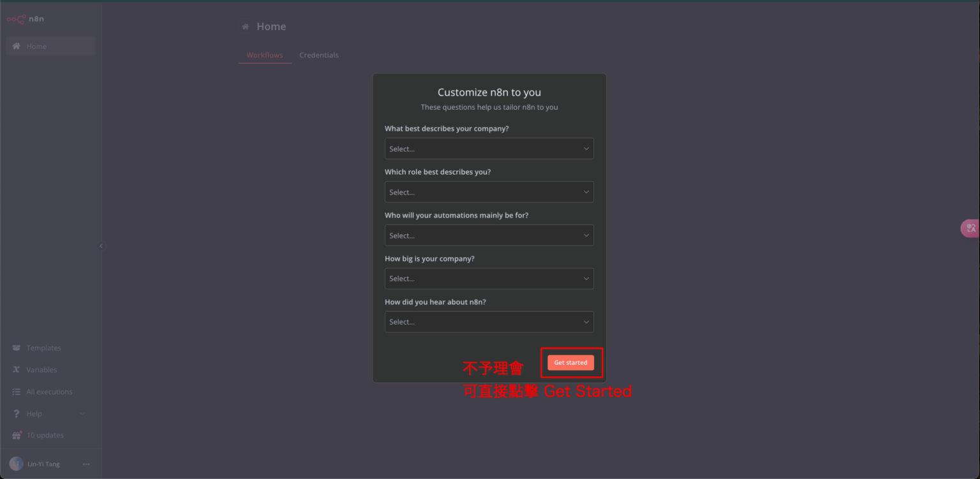The width and height of the screenshot is (980, 479).
Task: Click 'Which role best describes you?' label
Action: click(438, 172)
